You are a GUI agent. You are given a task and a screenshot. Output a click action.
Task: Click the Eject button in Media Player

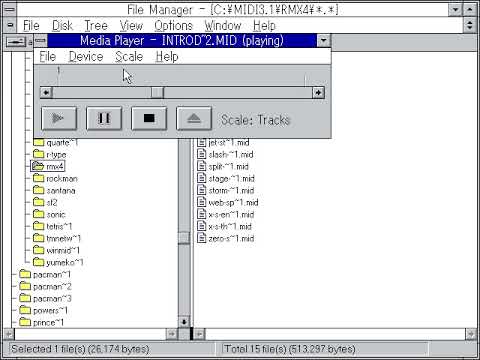pyautogui.click(x=194, y=118)
